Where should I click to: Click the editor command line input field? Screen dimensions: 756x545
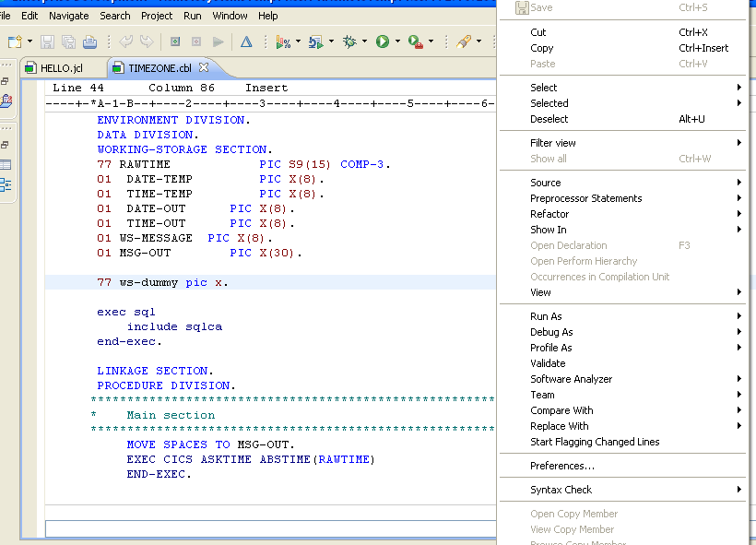pos(270,528)
